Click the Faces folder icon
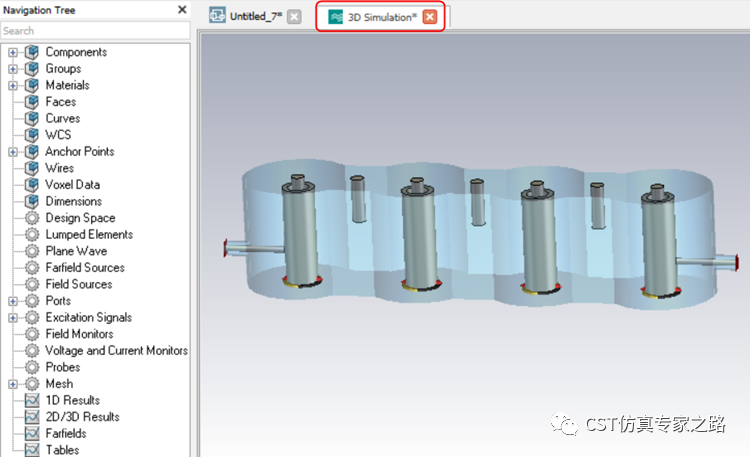The image size is (750, 457). [x=32, y=102]
